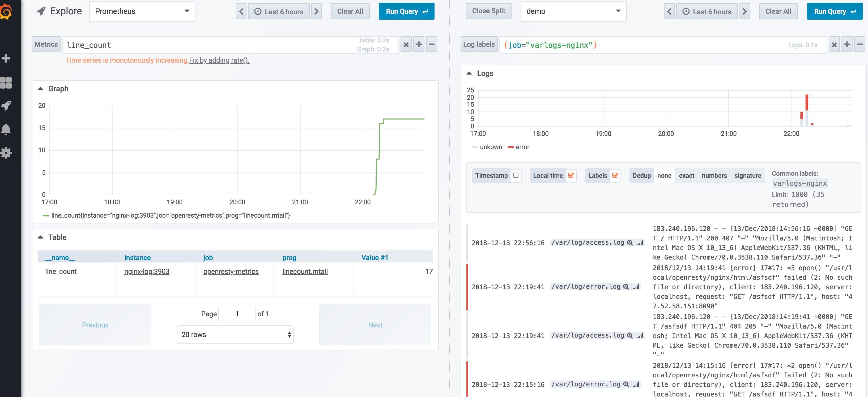Image resolution: width=868 pixels, height=397 pixels.
Task: Shift right pane time range backward
Action: click(x=669, y=11)
